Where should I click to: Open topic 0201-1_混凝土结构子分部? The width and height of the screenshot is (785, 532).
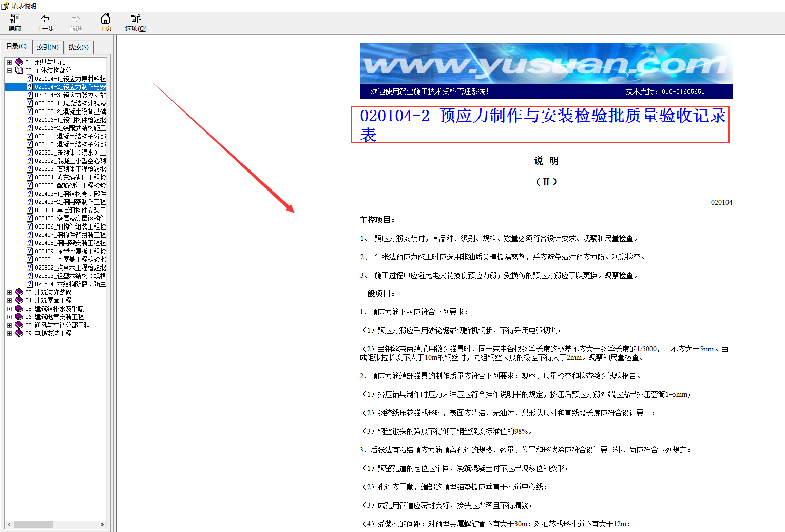click(70, 136)
